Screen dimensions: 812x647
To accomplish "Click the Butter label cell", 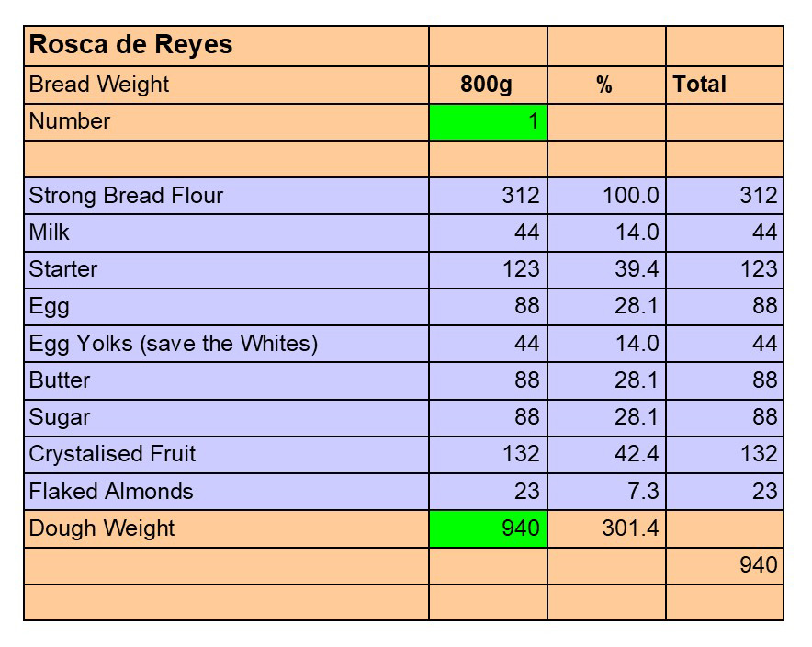I will tap(226, 380).
